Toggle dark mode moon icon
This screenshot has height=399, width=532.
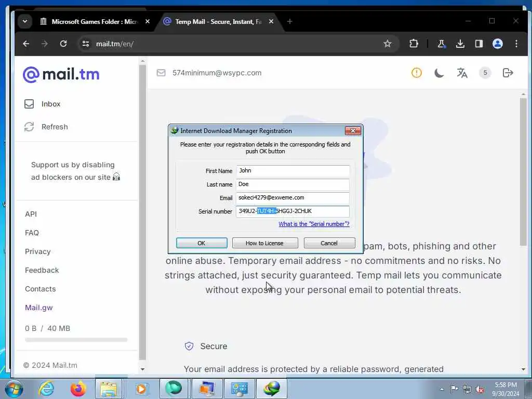click(x=439, y=73)
